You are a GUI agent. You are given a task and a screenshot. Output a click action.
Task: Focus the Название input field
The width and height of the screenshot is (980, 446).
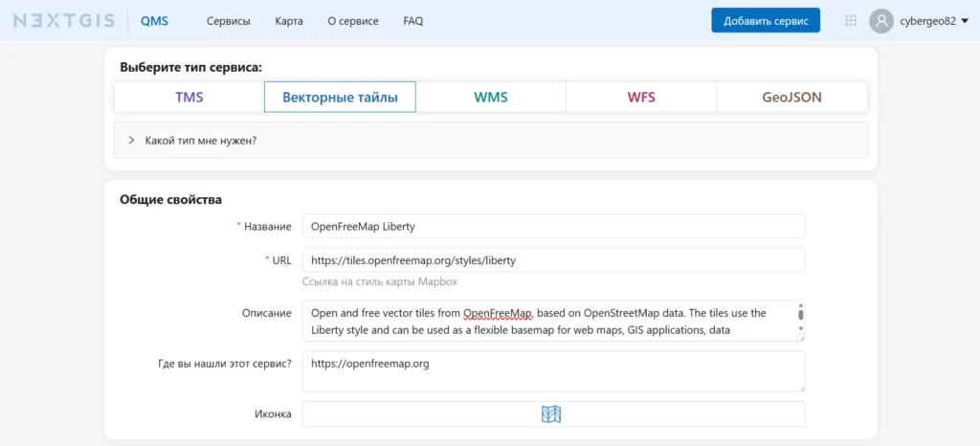point(554,226)
